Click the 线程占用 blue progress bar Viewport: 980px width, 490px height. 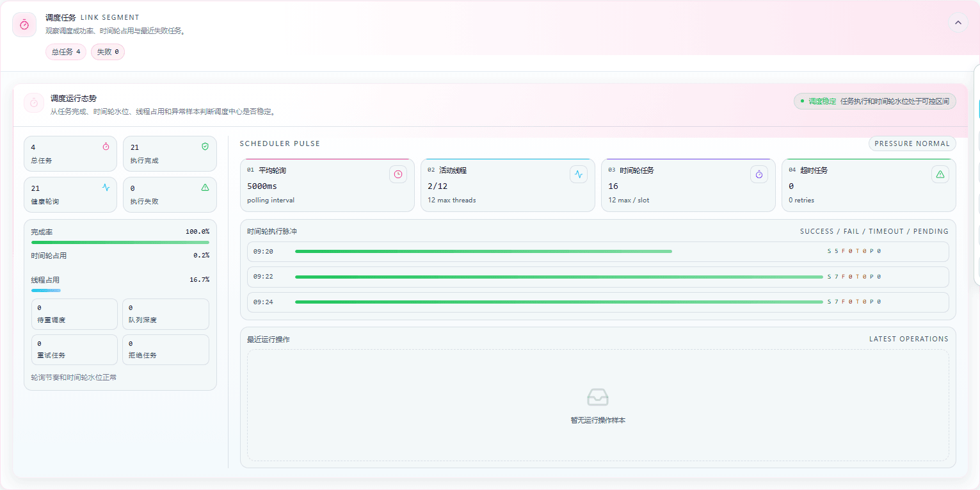46,290
